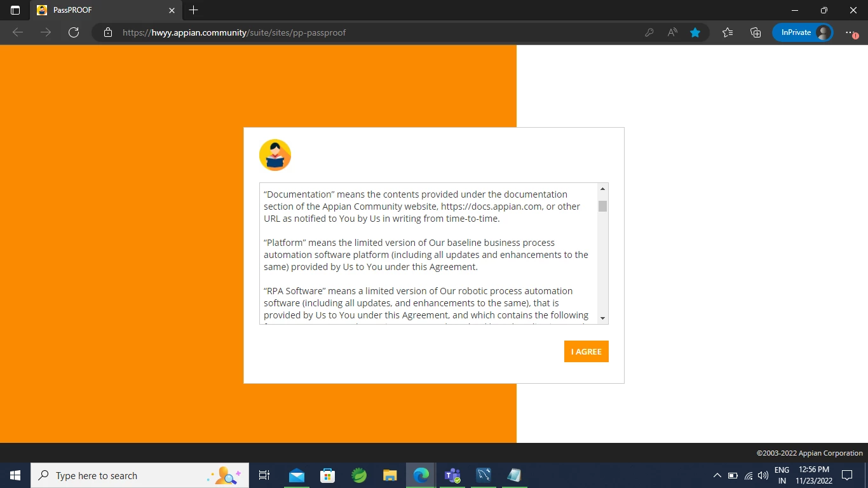The height and width of the screenshot is (488, 868).
Task: Open the notification center icon
Action: 847,475
